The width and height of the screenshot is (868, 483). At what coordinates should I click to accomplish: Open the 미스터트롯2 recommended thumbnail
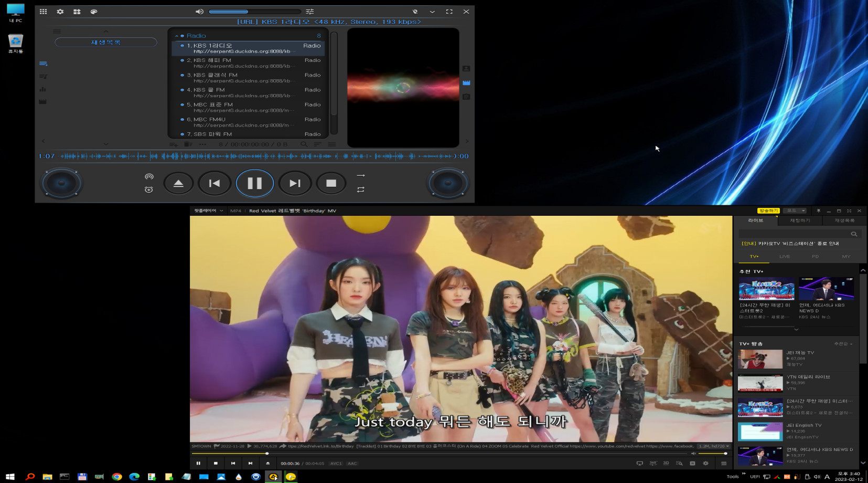[766, 289]
